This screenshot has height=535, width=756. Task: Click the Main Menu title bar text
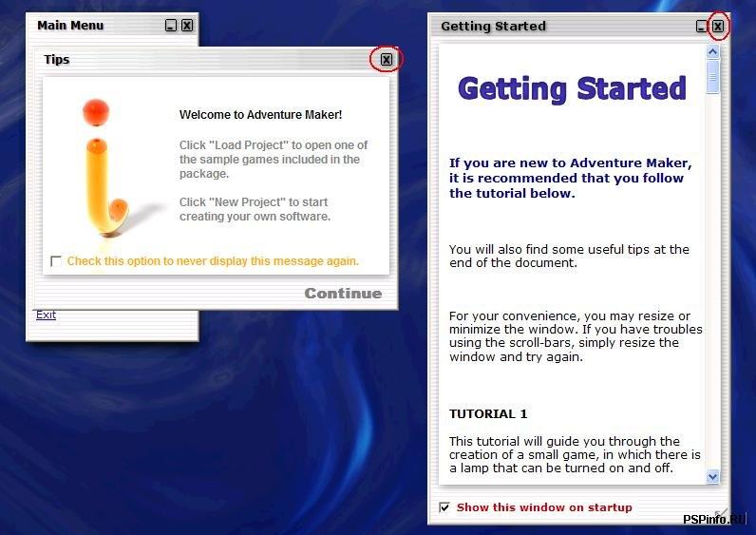(70, 26)
